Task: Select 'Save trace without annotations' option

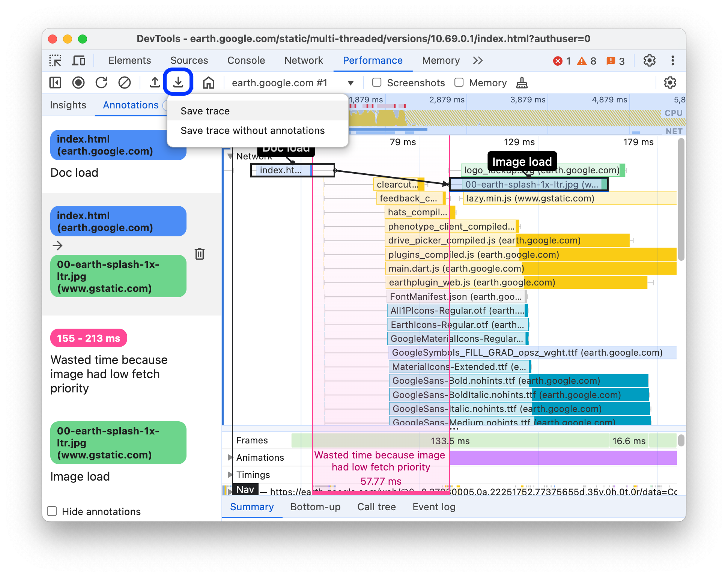Action: click(x=252, y=131)
